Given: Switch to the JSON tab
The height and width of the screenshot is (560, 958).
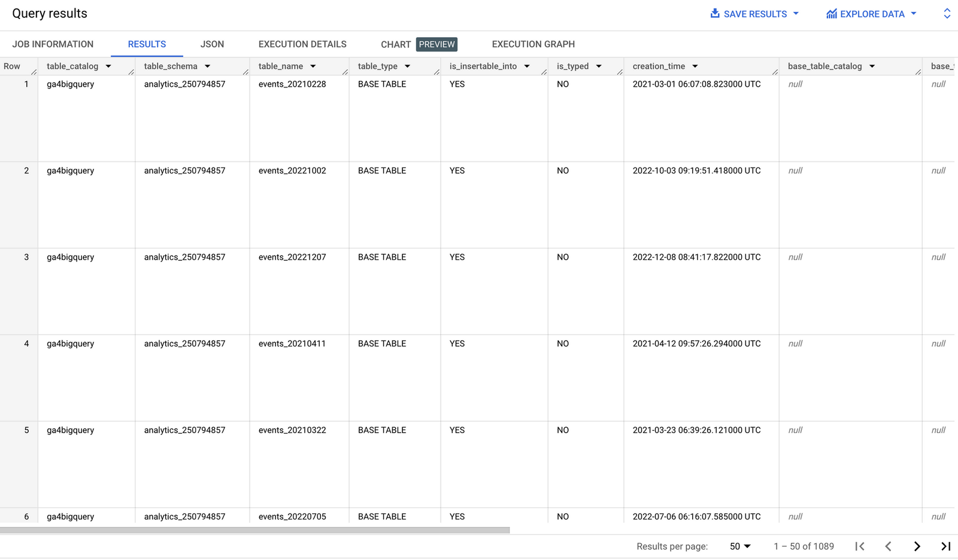Looking at the screenshot, I should [212, 44].
